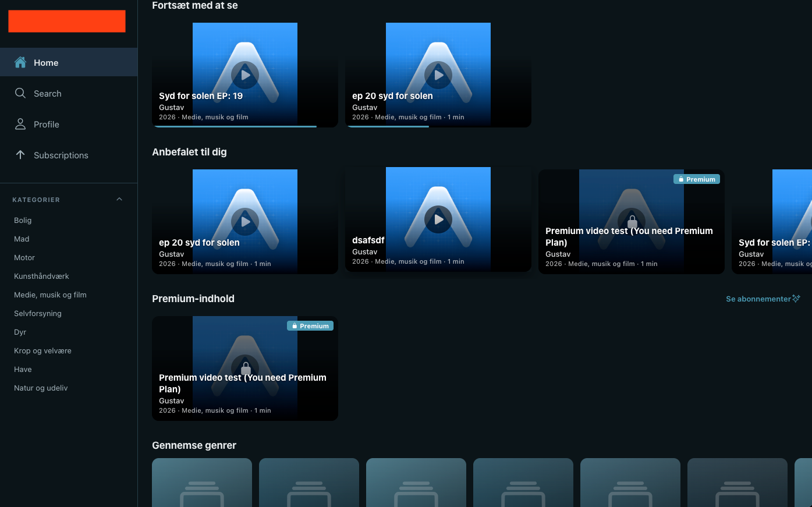Open the Krop og velvære category

click(x=42, y=350)
